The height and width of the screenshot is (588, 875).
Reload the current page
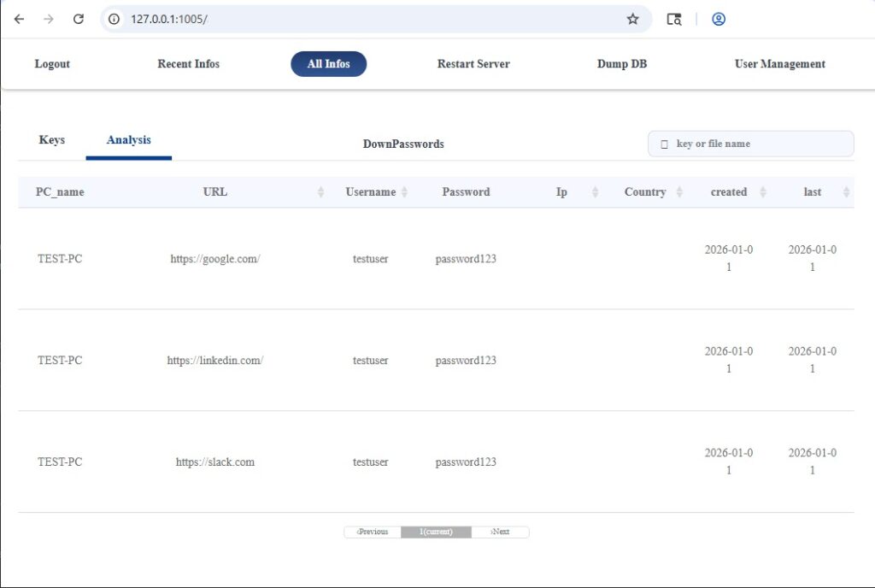pyautogui.click(x=79, y=19)
